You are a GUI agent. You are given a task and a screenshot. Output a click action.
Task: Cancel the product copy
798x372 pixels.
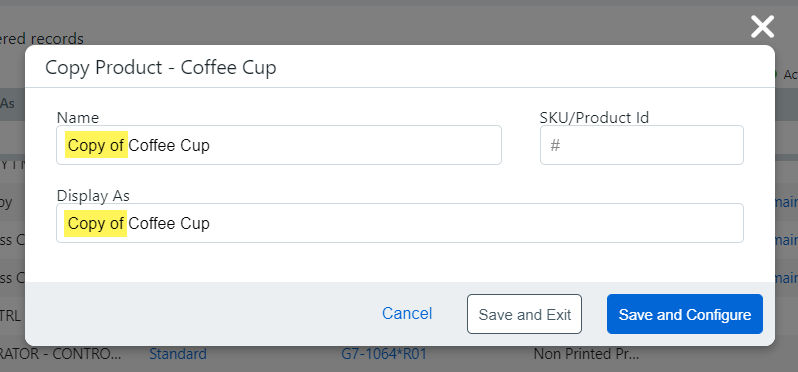click(x=407, y=313)
